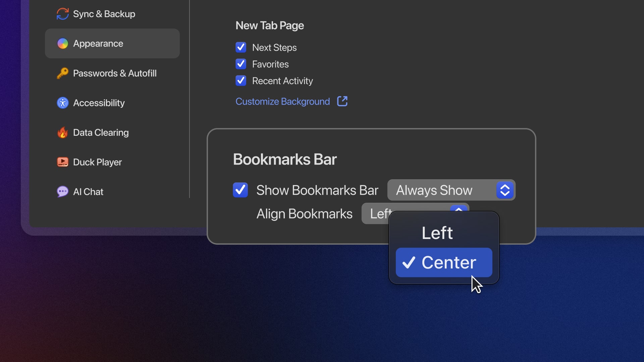The image size is (644, 362).
Task: Open Accessibility settings
Action: 112,103
